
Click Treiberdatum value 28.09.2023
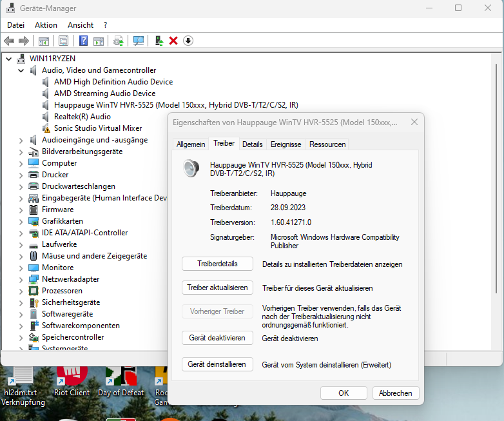(x=287, y=208)
